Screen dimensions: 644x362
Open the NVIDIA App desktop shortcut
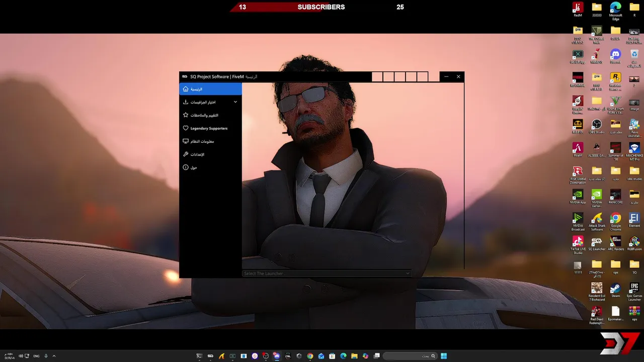click(x=578, y=196)
